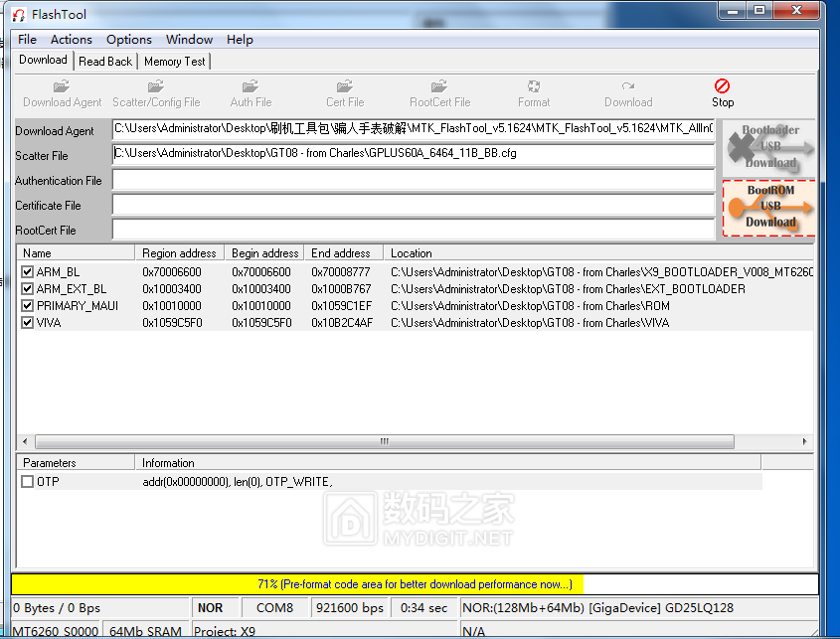
Task: Click the yellow download progress bar
Action: click(x=415, y=584)
